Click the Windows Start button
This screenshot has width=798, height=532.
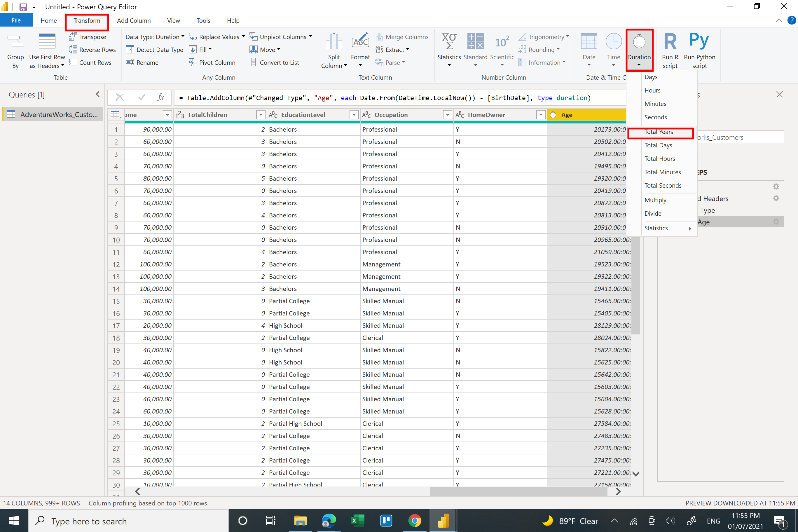coord(14,520)
